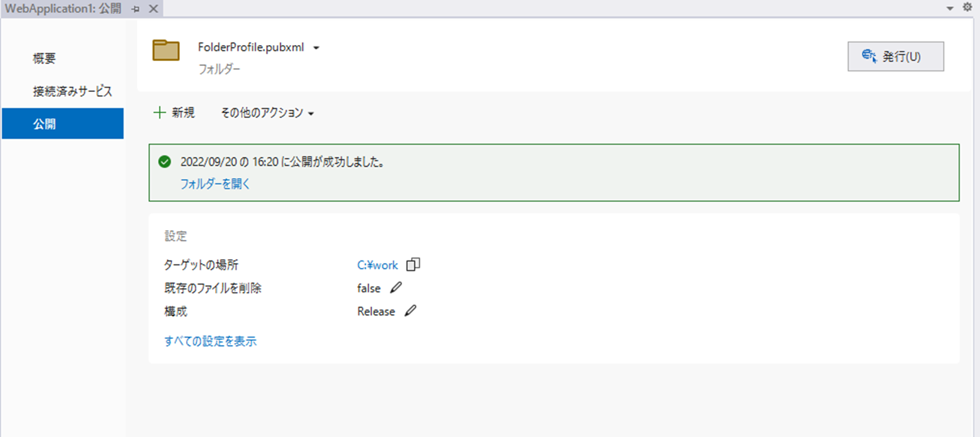Click the ターゲットの場所 label
Screen dimensions: 980x437
[x=201, y=265]
